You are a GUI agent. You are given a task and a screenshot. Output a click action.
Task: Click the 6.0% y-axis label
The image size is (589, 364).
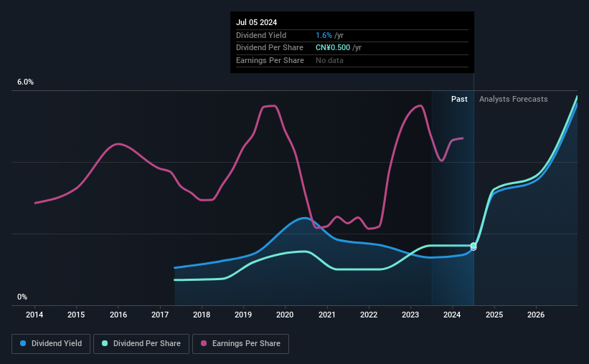coord(25,82)
